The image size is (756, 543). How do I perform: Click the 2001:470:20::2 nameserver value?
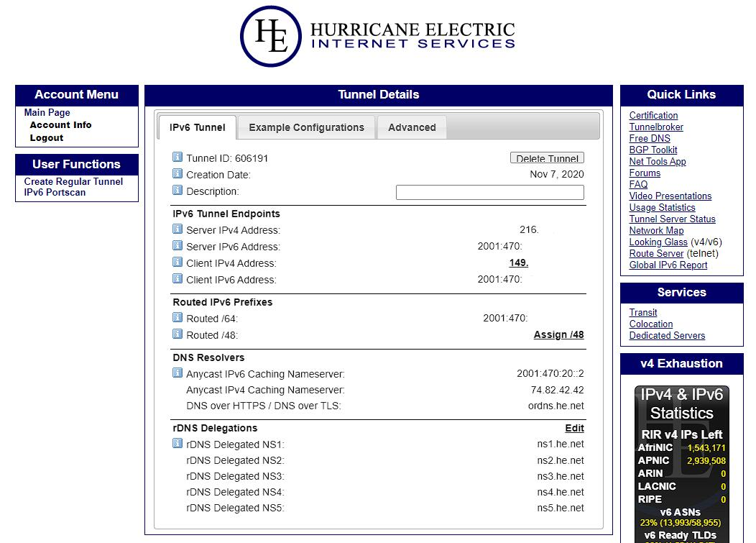(550, 373)
